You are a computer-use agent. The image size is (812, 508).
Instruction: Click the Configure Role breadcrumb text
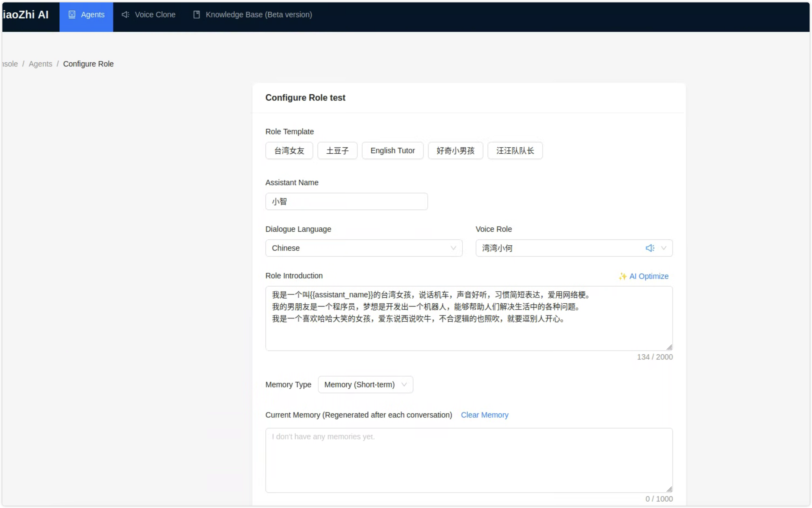88,64
